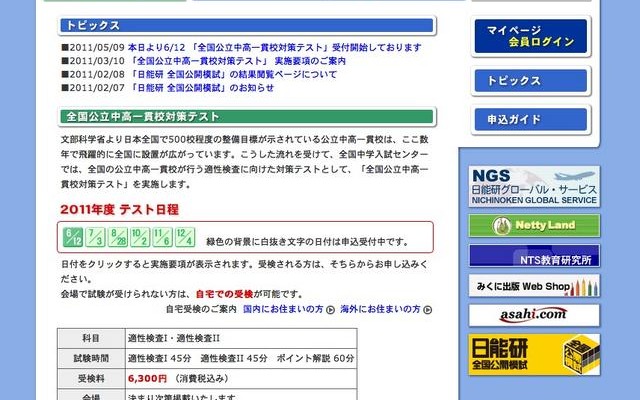Click the 受検料 table header cell
Viewport: 640px width, 400px height.
(x=91, y=378)
